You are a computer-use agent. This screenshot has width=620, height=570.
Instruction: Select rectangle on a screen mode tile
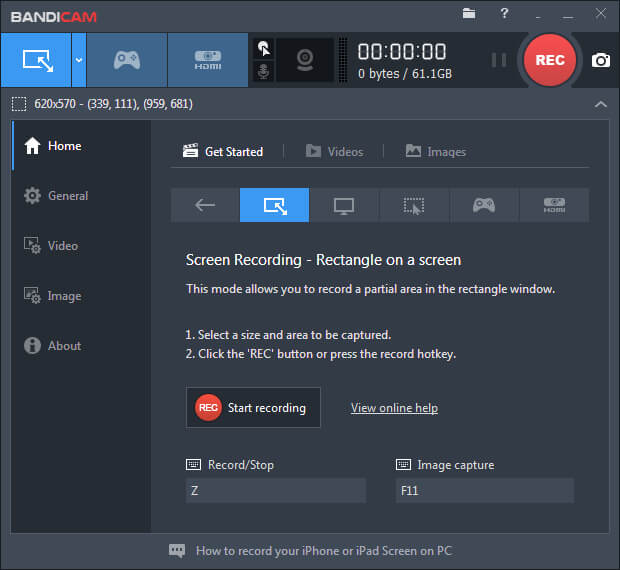tap(274, 205)
